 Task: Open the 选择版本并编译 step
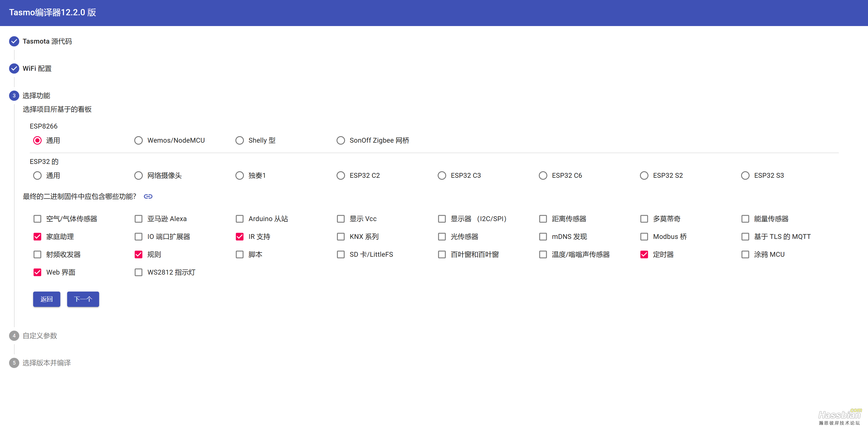[46, 363]
